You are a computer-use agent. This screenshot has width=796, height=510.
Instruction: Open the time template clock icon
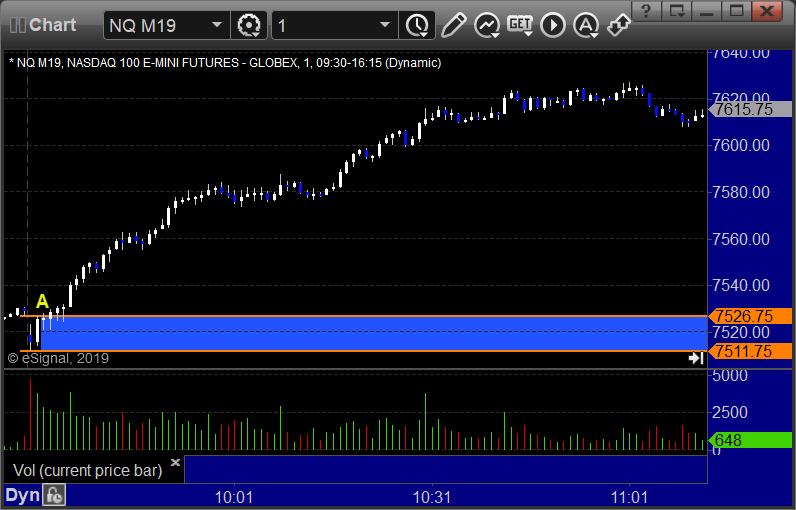[x=417, y=25]
